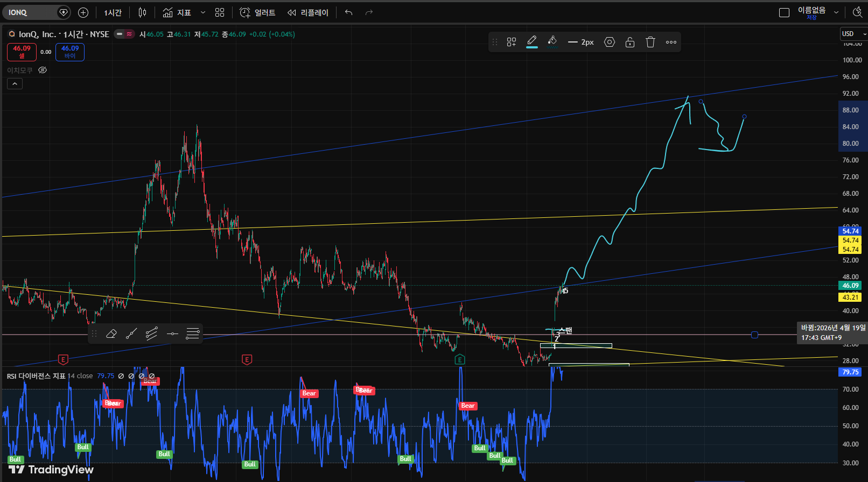Select the trend line drawing tool
The height and width of the screenshot is (482, 868).
[x=131, y=334]
